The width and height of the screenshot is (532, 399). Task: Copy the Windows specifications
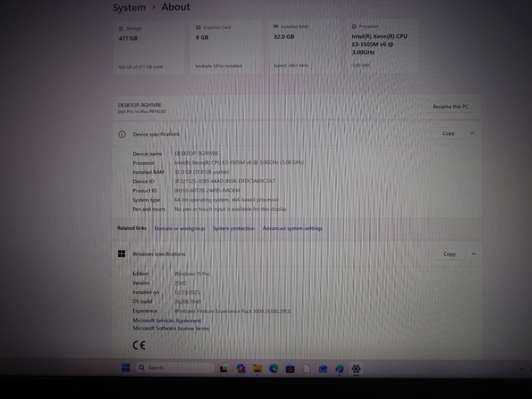click(x=450, y=254)
